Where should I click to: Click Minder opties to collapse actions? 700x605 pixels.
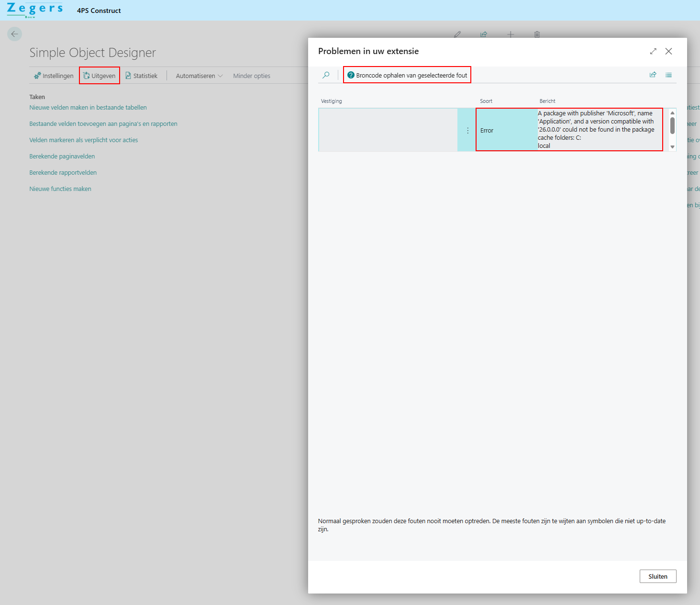click(252, 76)
